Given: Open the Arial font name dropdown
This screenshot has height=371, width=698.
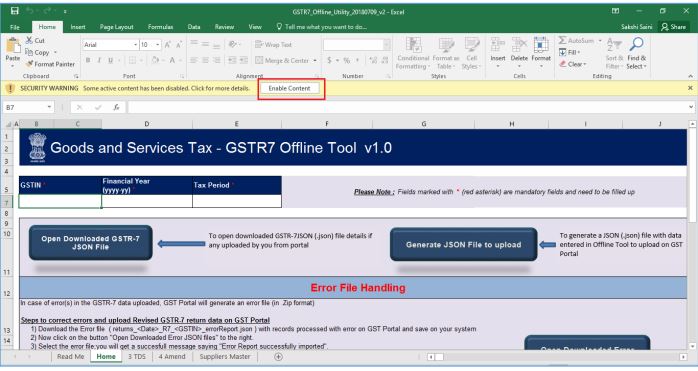Looking at the screenshot, I should coord(135,45).
